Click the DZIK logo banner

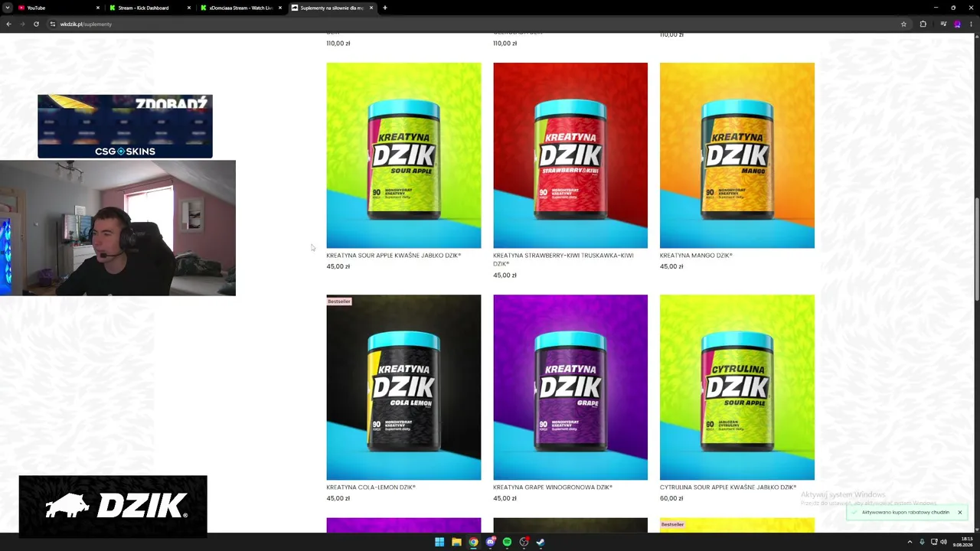113,506
